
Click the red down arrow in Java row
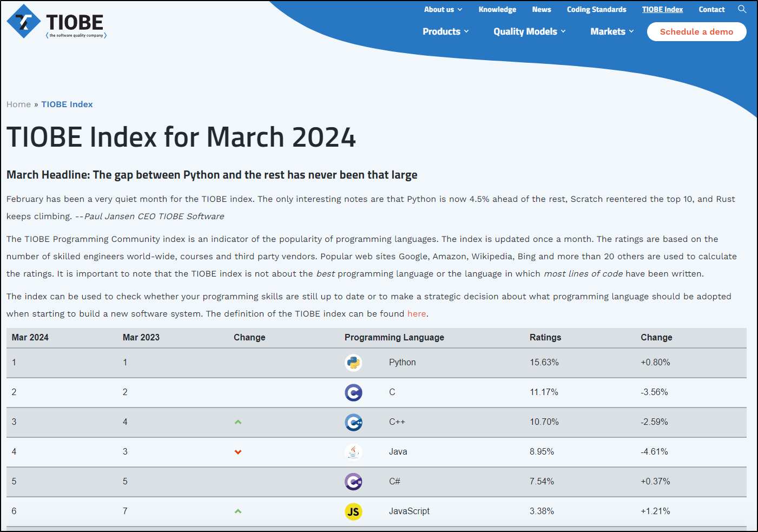(238, 452)
